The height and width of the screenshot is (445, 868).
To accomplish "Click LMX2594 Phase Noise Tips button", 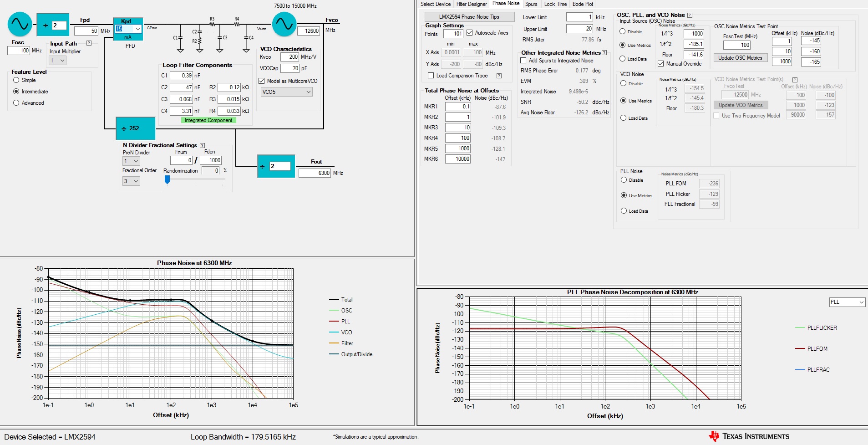I will click(x=469, y=17).
